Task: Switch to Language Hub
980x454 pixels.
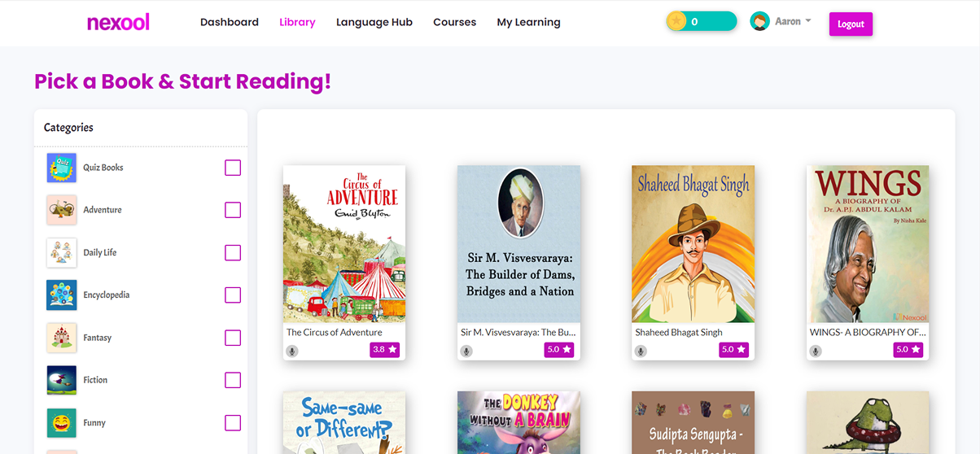Action: 374,22
